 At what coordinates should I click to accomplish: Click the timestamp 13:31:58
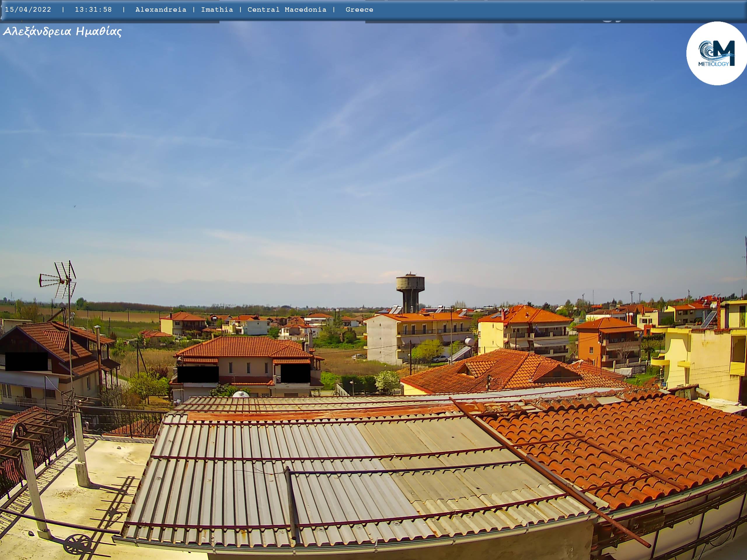pyautogui.click(x=93, y=9)
